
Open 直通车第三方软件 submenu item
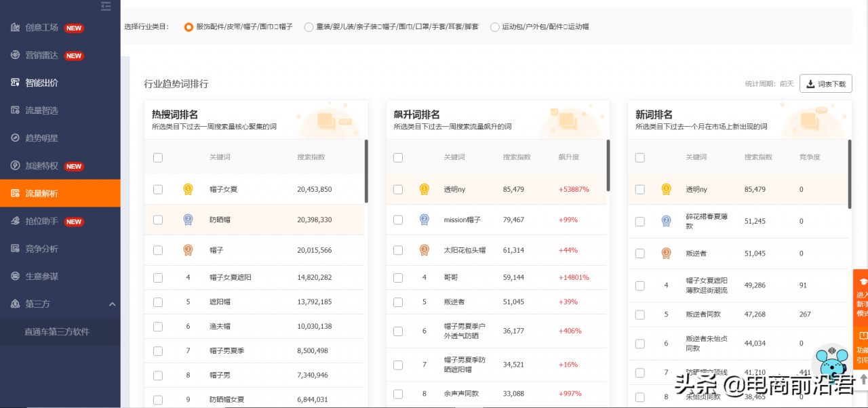pyautogui.click(x=58, y=332)
